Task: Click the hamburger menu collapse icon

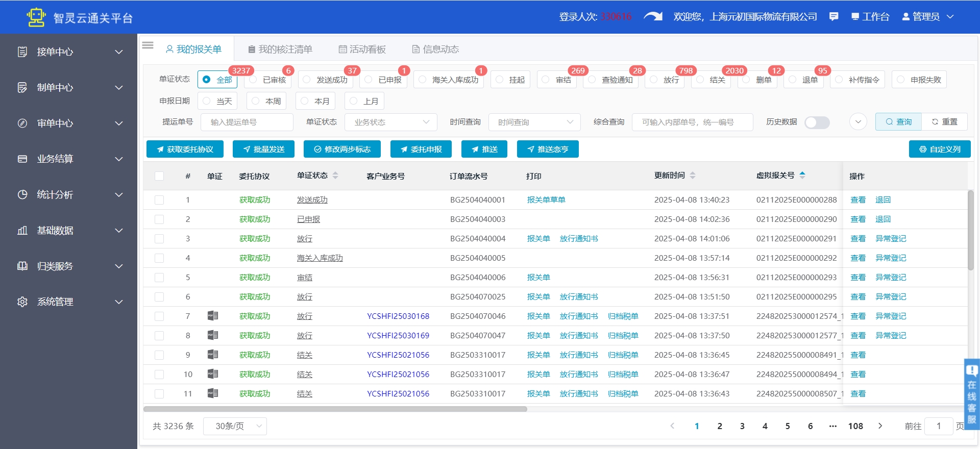Action: (148, 45)
